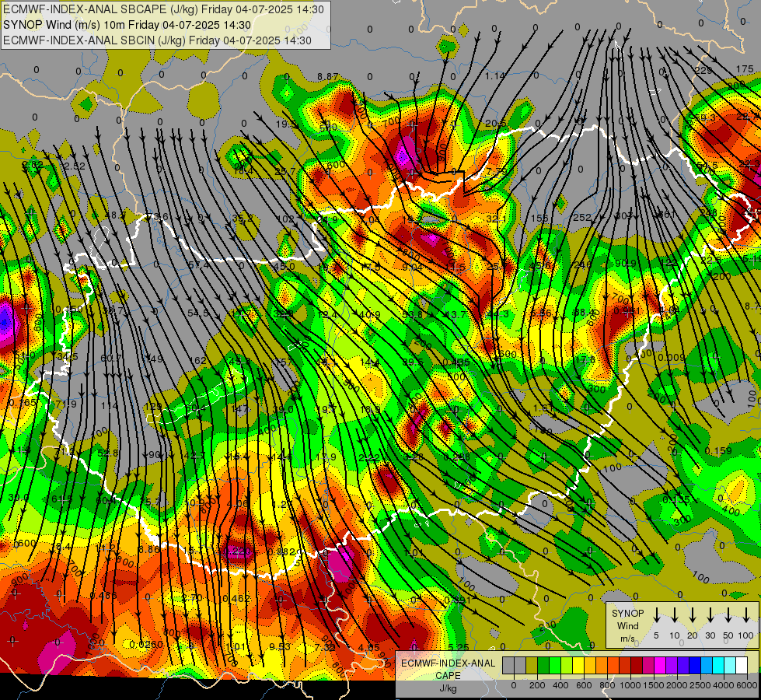Viewport: 761px width, 700px height.
Task: Click the 50 m/s wind arrow in SYNOP legend
Action: point(728,616)
